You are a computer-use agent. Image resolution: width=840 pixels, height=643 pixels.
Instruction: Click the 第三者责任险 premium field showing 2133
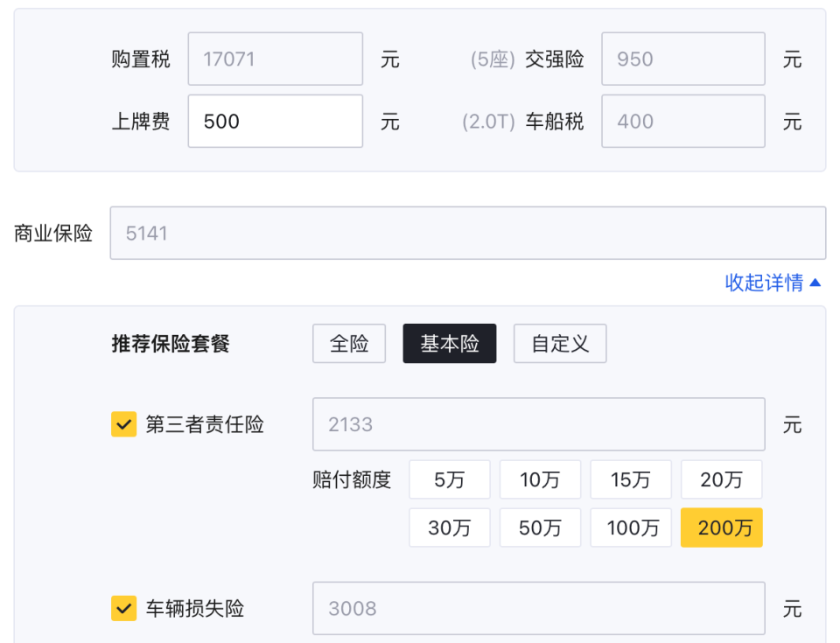point(538,424)
